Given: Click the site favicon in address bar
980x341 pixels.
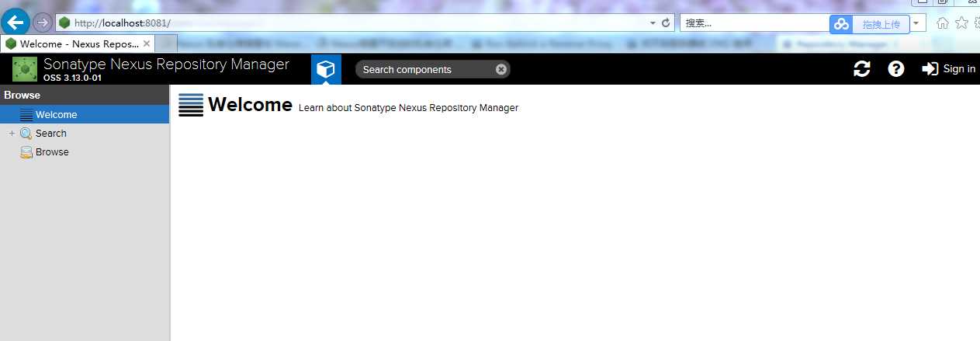Looking at the screenshot, I should [x=64, y=23].
